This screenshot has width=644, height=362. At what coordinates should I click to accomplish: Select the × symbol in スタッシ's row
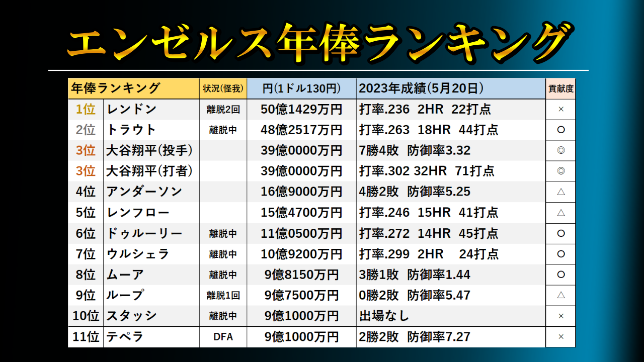560,316
